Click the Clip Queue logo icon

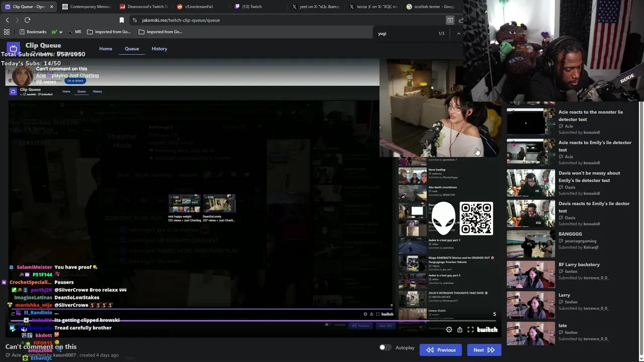pos(14,49)
